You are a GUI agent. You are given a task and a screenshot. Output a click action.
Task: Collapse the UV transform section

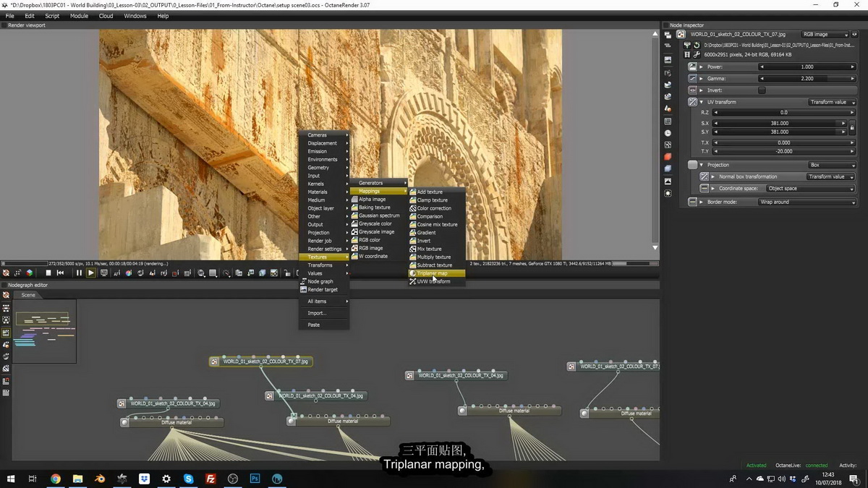coord(701,102)
